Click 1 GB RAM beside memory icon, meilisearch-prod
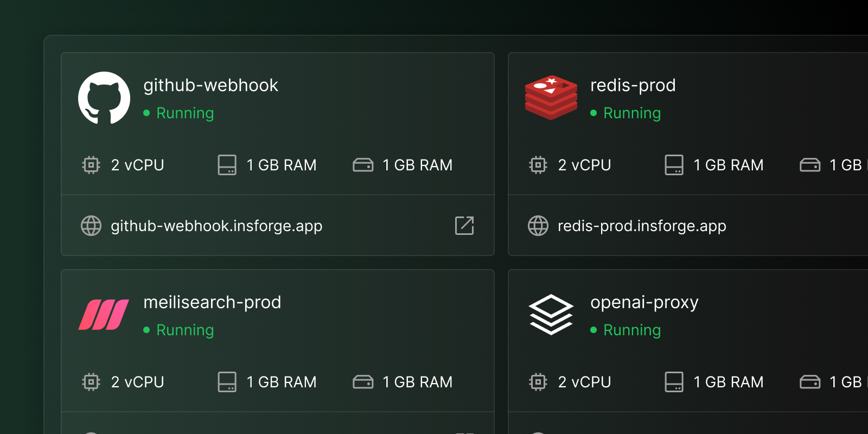868x434 pixels. click(x=282, y=382)
